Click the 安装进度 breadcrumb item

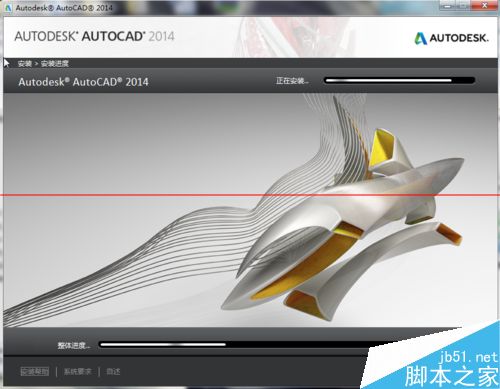tap(55, 64)
